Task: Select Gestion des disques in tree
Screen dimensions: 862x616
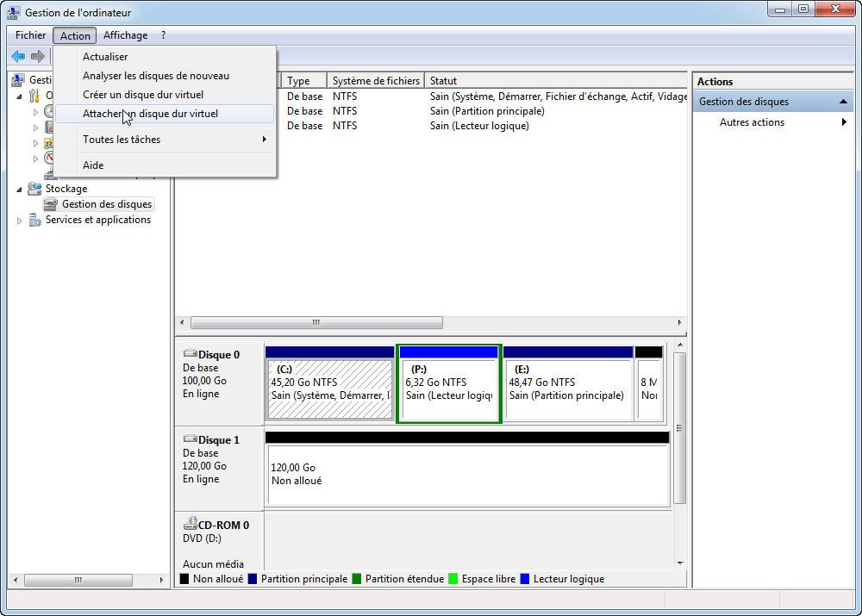Action: pos(107,204)
